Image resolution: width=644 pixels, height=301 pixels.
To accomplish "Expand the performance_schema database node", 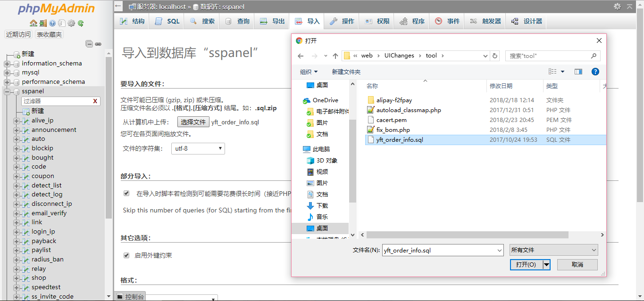I will [x=7, y=82].
